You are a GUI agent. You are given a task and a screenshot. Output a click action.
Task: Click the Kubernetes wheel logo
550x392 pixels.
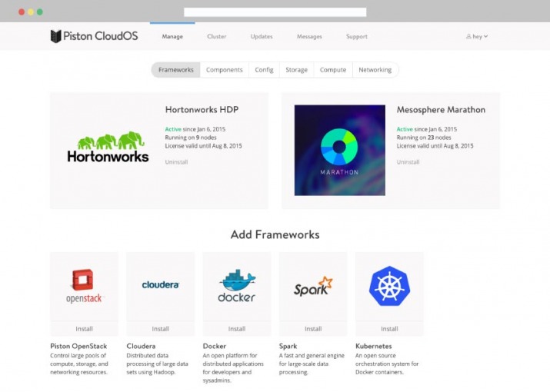(389, 286)
